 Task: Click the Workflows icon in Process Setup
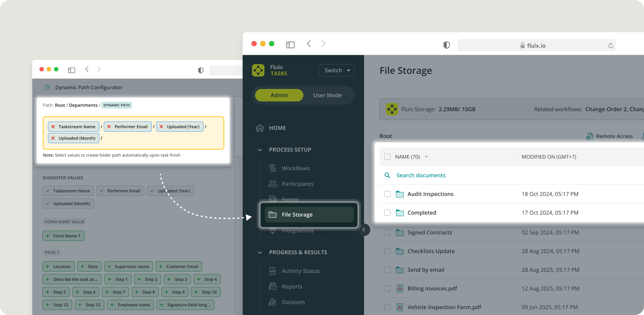coord(272,168)
